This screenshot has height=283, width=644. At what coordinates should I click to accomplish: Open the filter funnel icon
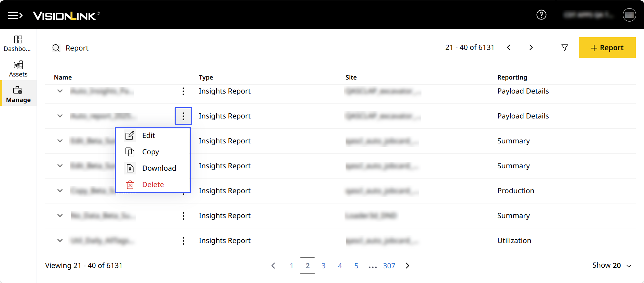[564, 48]
